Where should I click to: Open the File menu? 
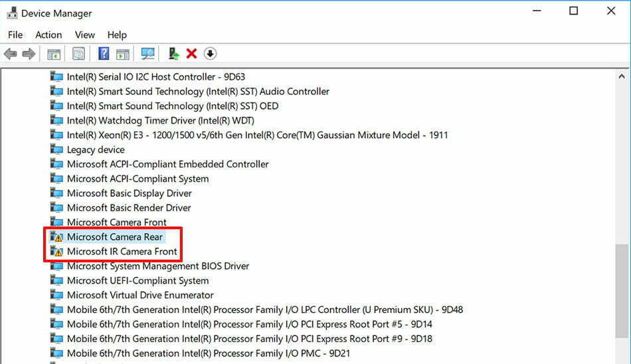[x=15, y=35]
